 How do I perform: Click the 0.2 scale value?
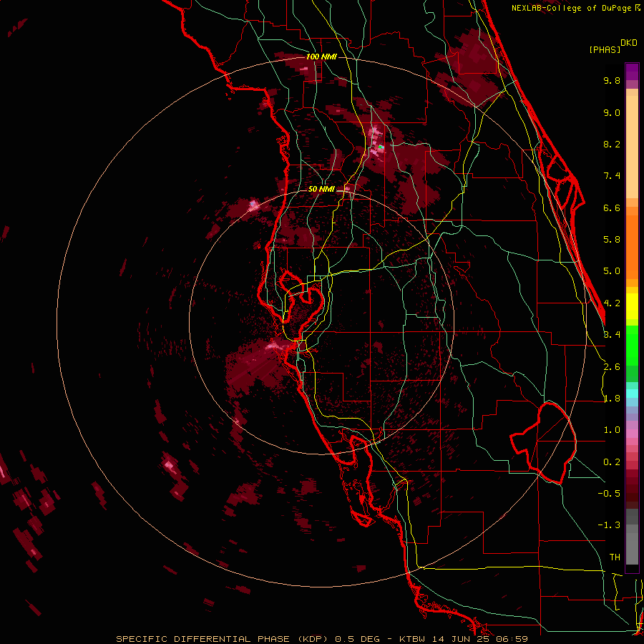coord(612,462)
